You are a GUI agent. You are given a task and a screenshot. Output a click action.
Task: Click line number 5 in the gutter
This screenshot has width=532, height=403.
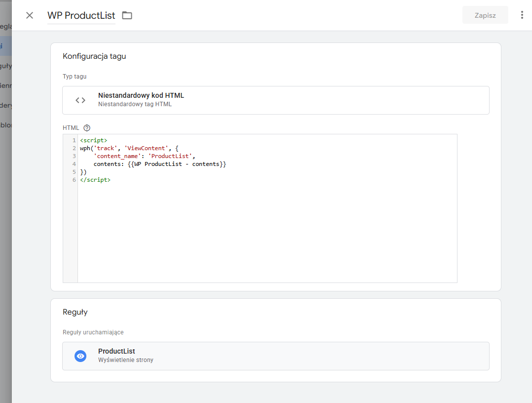pyautogui.click(x=74, y=172)
